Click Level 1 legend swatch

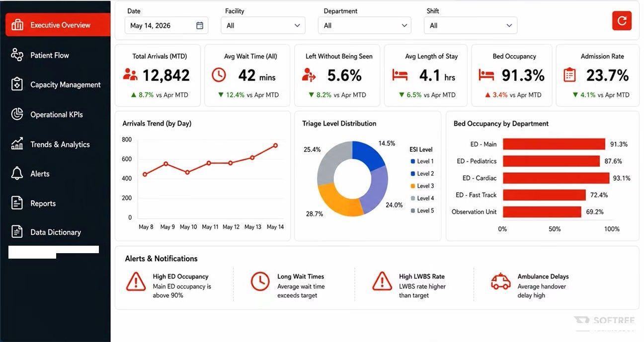pyautogui.click(x=412, y=161)
